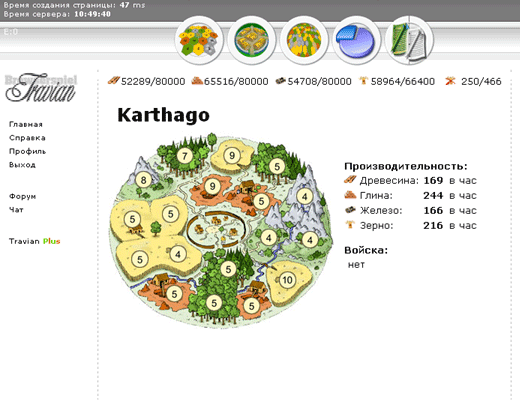Click the Travian logo

click(x=41, y=87)
